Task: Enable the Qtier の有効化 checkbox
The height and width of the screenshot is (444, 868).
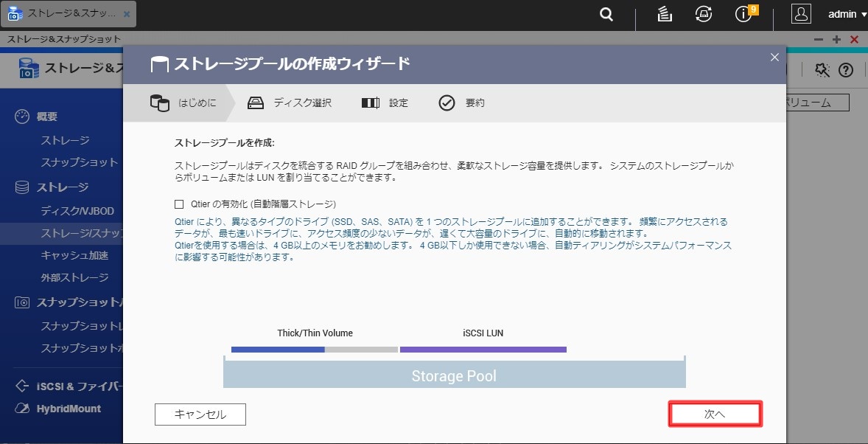Action: click(179, 204)
